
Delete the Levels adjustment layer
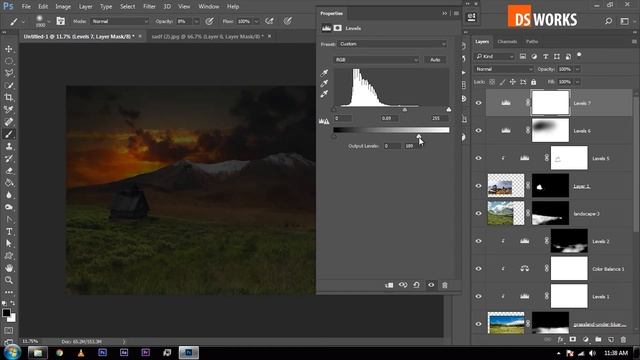(445, 285)
